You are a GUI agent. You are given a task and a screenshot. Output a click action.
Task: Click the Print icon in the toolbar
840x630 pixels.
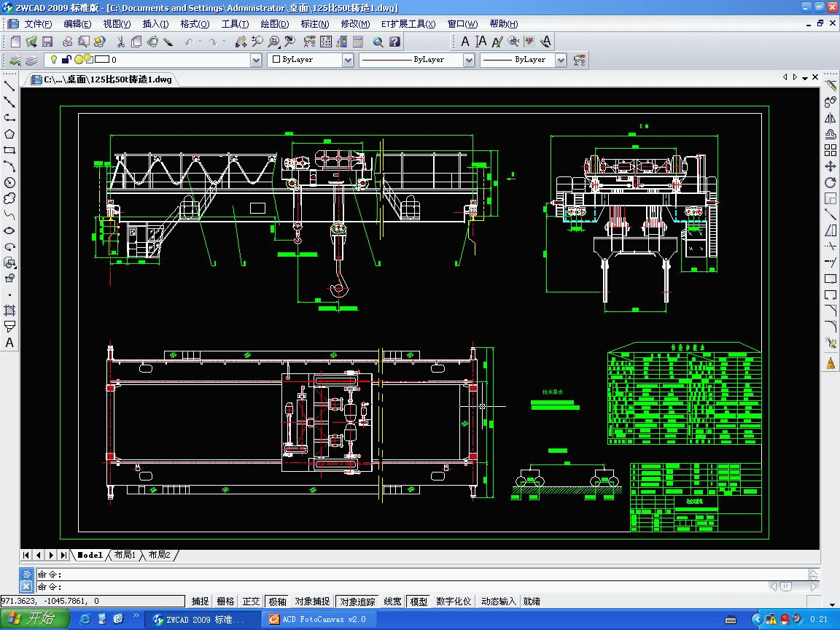tap(68, 42)
